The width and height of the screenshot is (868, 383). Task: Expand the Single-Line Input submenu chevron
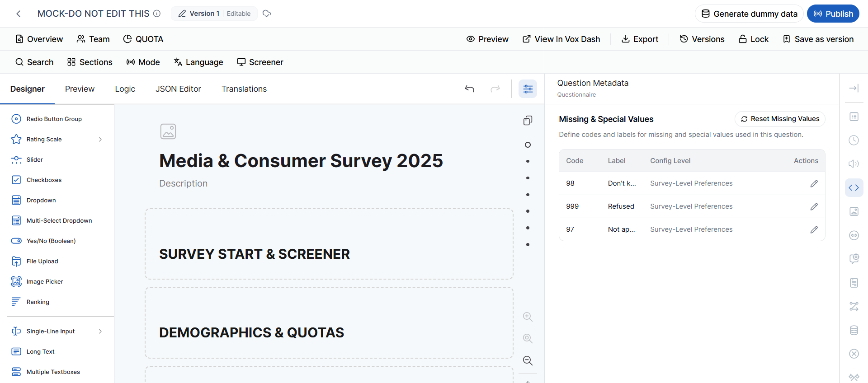pyautogui.click(x=100, y=332)
